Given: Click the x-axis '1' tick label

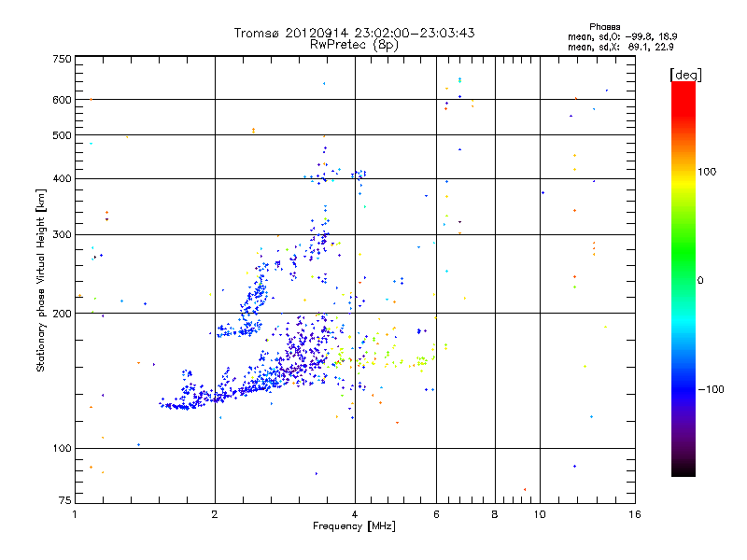Looking at the screenshot, I should tap(75, 514).
